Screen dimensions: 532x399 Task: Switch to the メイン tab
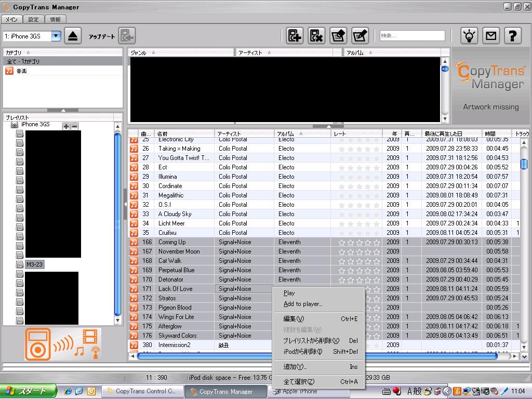pyautogui.click(x=11, y=19)
